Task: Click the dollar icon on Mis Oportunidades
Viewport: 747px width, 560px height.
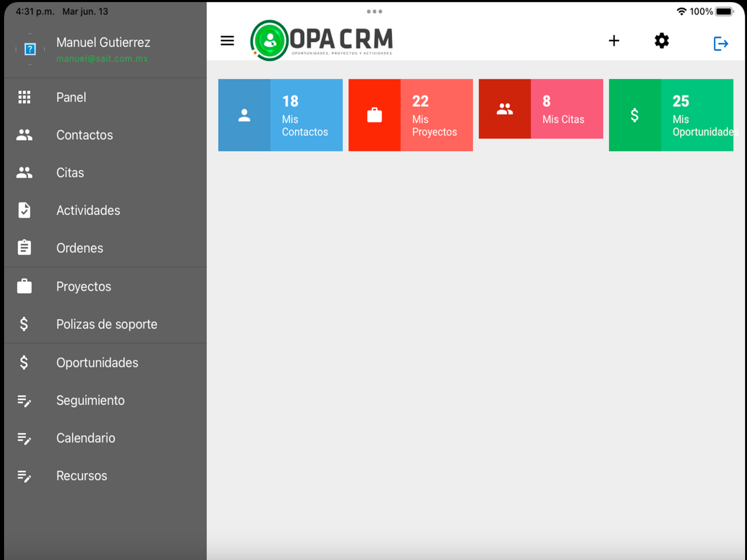Action: click(635, 115)
